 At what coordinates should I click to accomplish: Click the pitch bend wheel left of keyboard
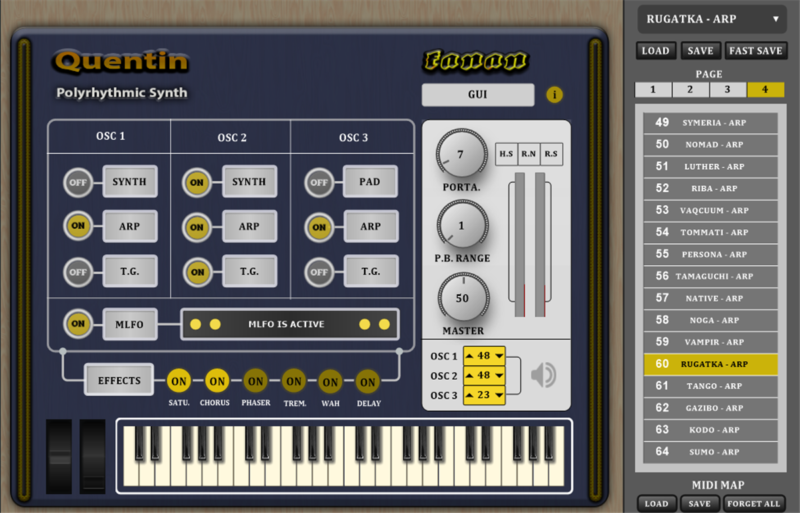click(x=61, y=455)
